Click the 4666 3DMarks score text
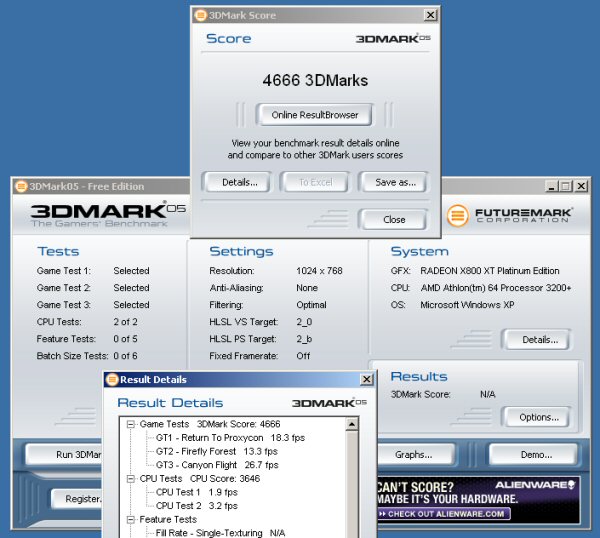This screenshot has height=538, width=600. (x=315, y=80)
